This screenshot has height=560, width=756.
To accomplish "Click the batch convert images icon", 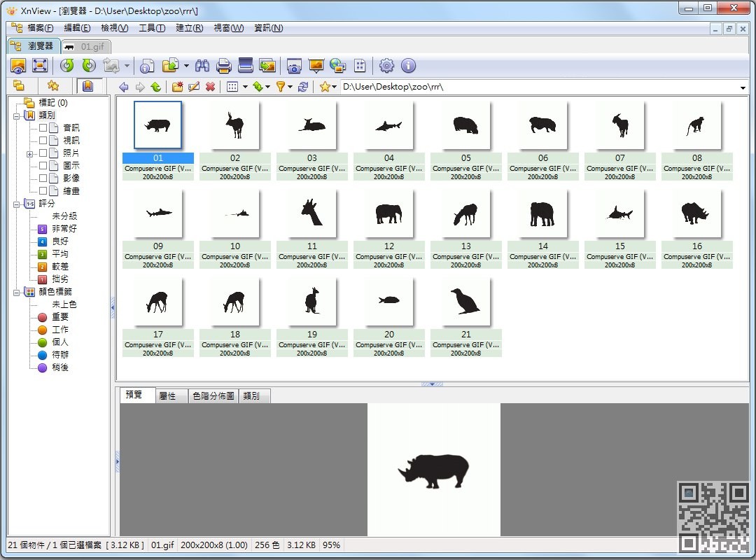I will click(x=267, y=66).
